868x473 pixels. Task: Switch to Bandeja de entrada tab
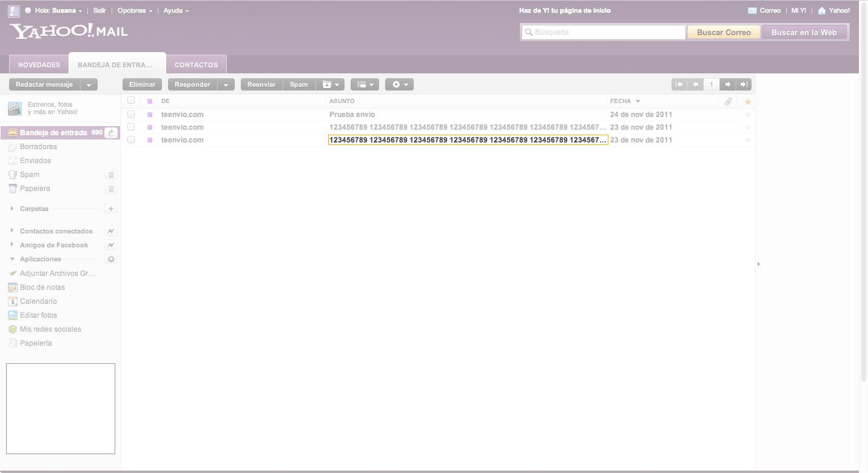pos(117,64)
